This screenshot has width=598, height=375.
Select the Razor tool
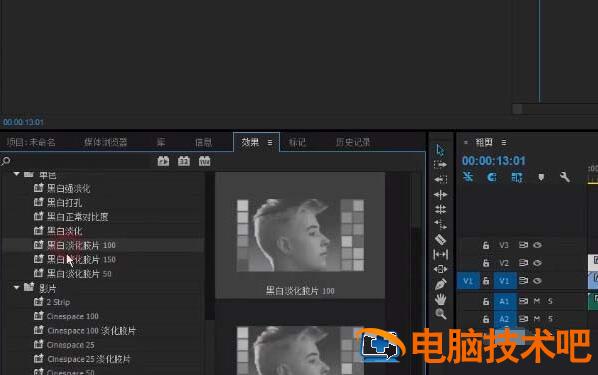pyautogui.click(x=440, y=240)
